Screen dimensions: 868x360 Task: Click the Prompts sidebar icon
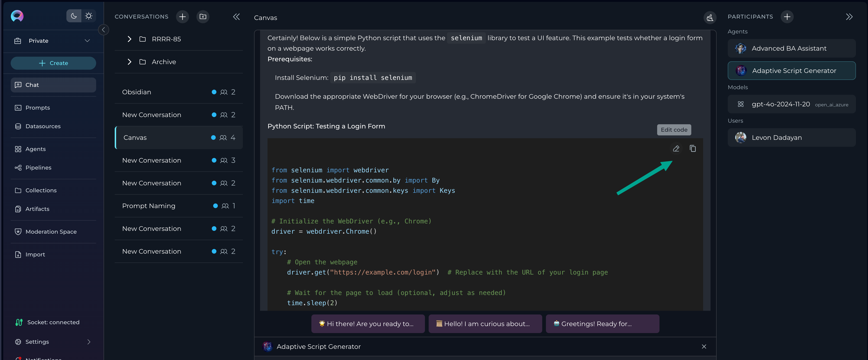click(18, 108)
